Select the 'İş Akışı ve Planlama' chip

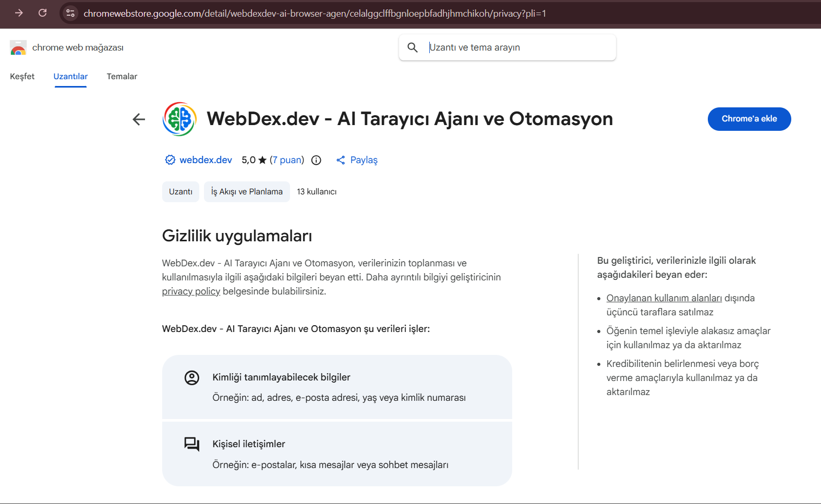[247, 192]
